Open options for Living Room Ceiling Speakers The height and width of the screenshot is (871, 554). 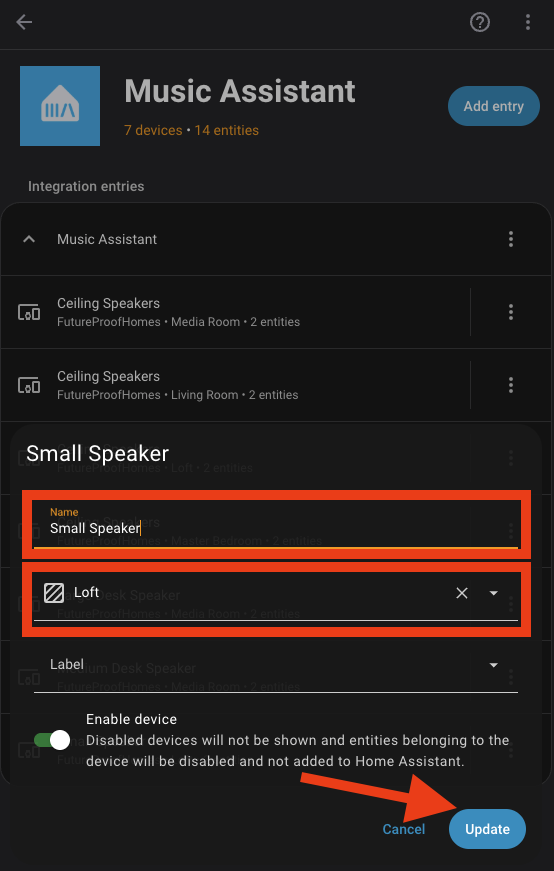coord(511,385)
